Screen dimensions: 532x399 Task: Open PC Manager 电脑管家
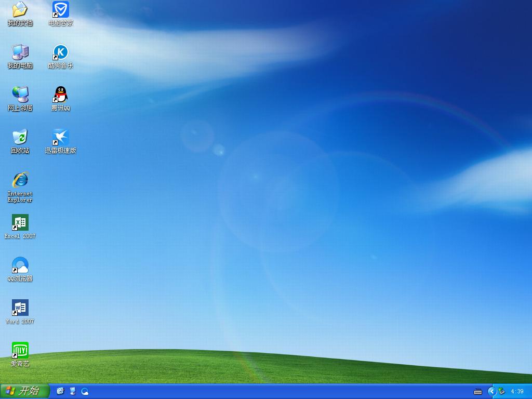point(59,10)
